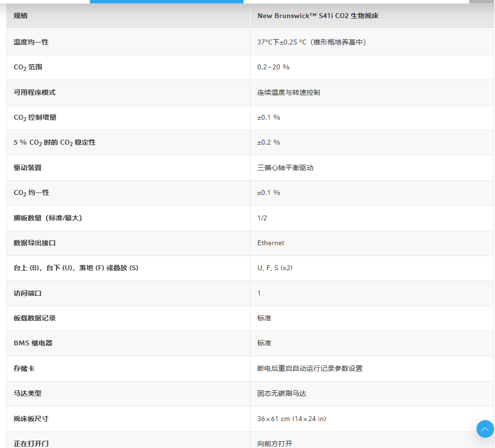Select the '向前方打开' value

275,444
